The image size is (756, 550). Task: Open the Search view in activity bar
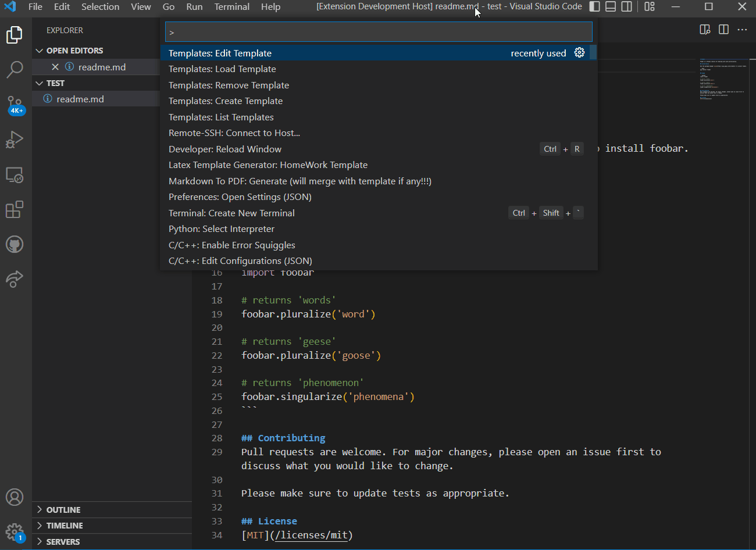[x=15, y=70]
